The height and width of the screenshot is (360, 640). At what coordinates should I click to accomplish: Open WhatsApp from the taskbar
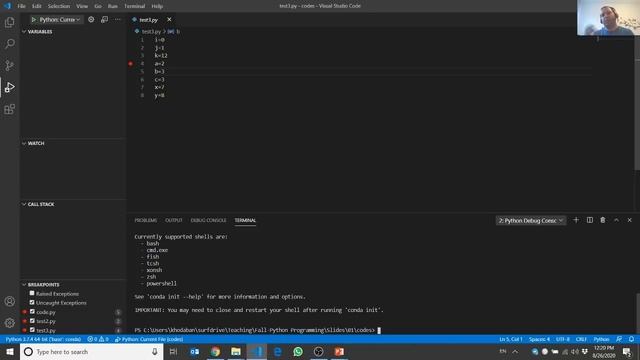click(x=298, y=351)
